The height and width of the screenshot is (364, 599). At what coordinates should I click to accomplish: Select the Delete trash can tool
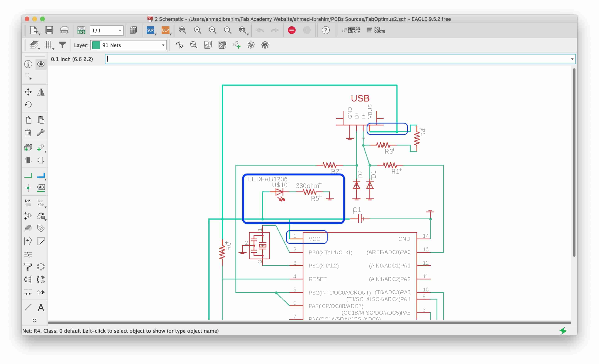tap(28, 133)
